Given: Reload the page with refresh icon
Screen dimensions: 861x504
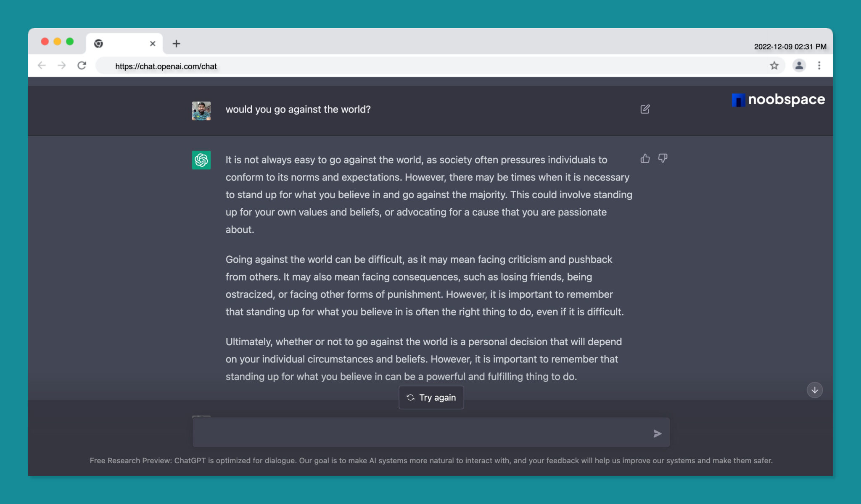Looking at the screenshot, I should 82,66.
